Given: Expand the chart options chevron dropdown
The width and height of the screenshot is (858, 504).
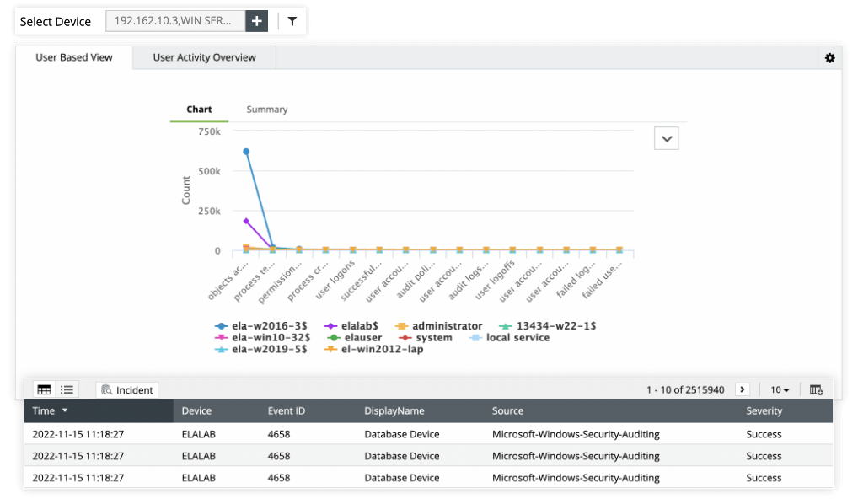Looking at the screenshot, I should click(667, 139).
